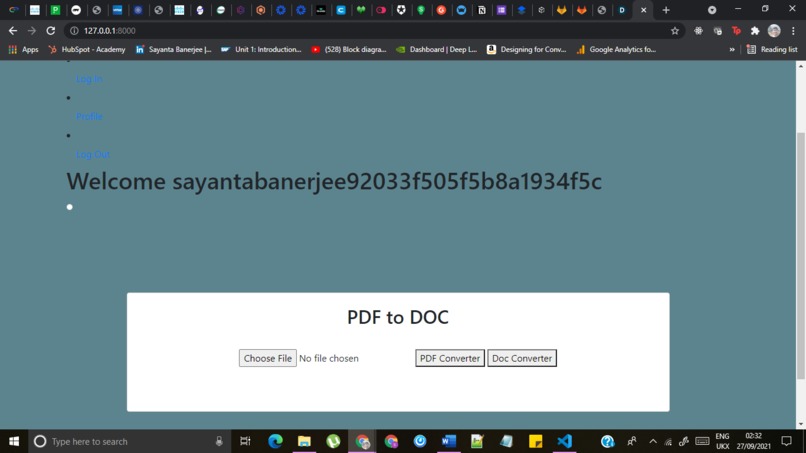
Task: Click the taskbar search box
Action: pos(129,441)
